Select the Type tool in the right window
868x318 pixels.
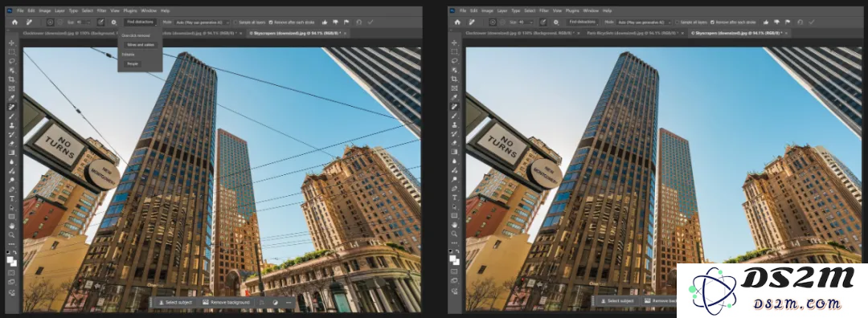[454, 198]
